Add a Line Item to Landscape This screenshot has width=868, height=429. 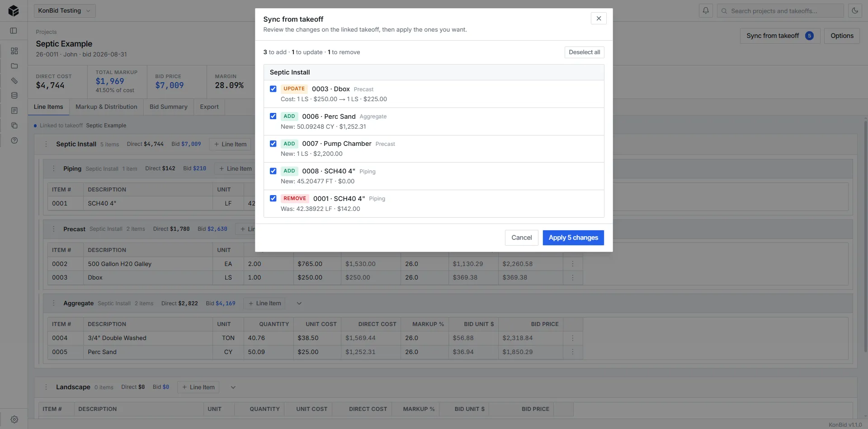[x=198, y=387]
